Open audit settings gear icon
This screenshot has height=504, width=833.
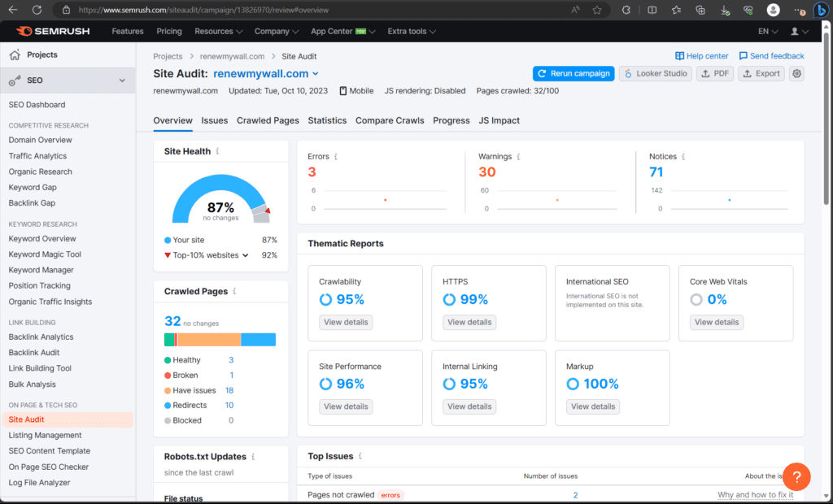796,74
